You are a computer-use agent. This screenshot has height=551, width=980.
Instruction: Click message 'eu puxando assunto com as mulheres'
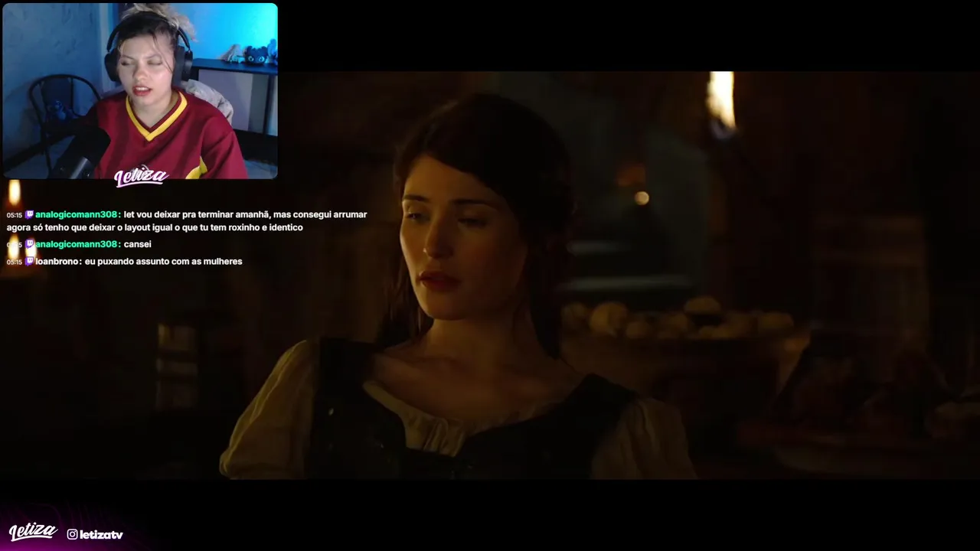(164, 262)
